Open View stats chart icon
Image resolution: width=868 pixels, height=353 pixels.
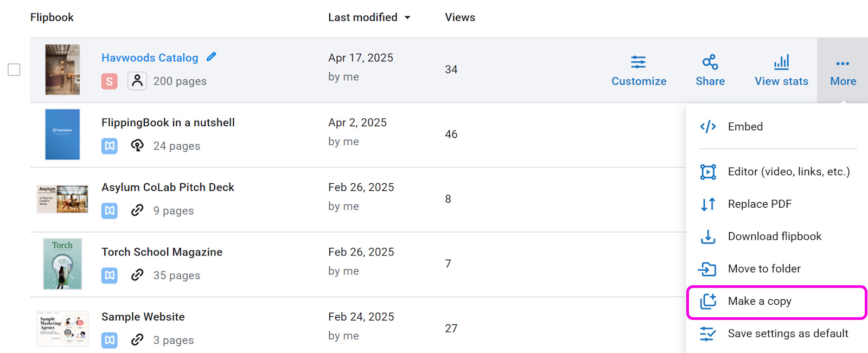pyautogui.click(x=781, y=62)
